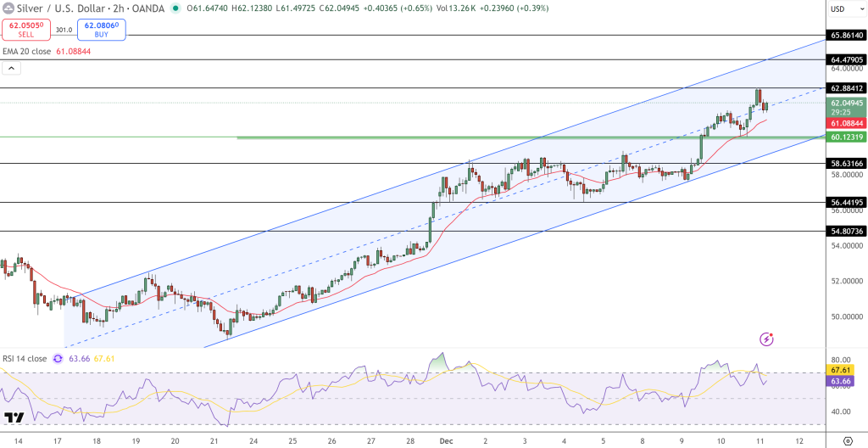Click the yellow RSI-MA value 67.61 in legend

(104, 359)
